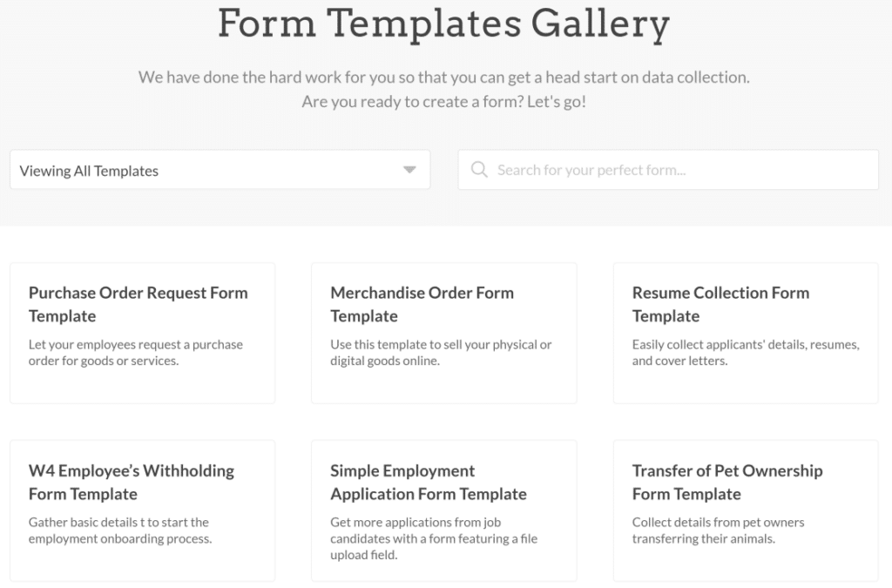Click the "We have done the hard work" line
The image size is (892, 588).
pos(444,77)
